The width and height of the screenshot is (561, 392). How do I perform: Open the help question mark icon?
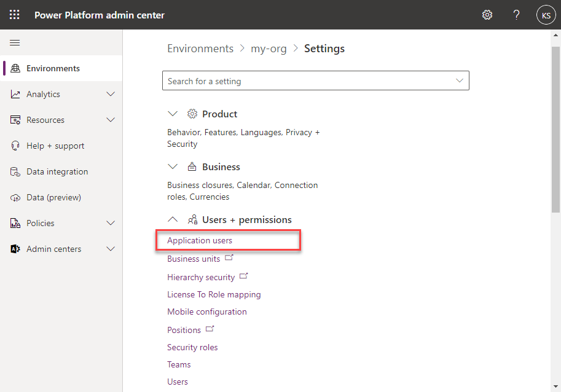tap(516, 15)
